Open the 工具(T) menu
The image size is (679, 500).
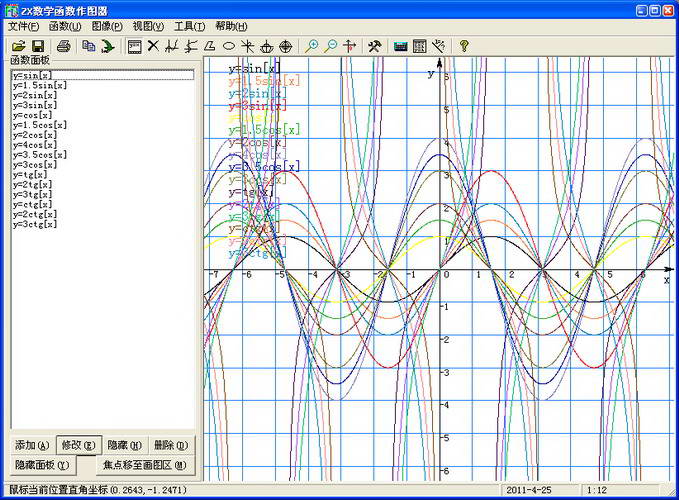click(x=190, y=26)
